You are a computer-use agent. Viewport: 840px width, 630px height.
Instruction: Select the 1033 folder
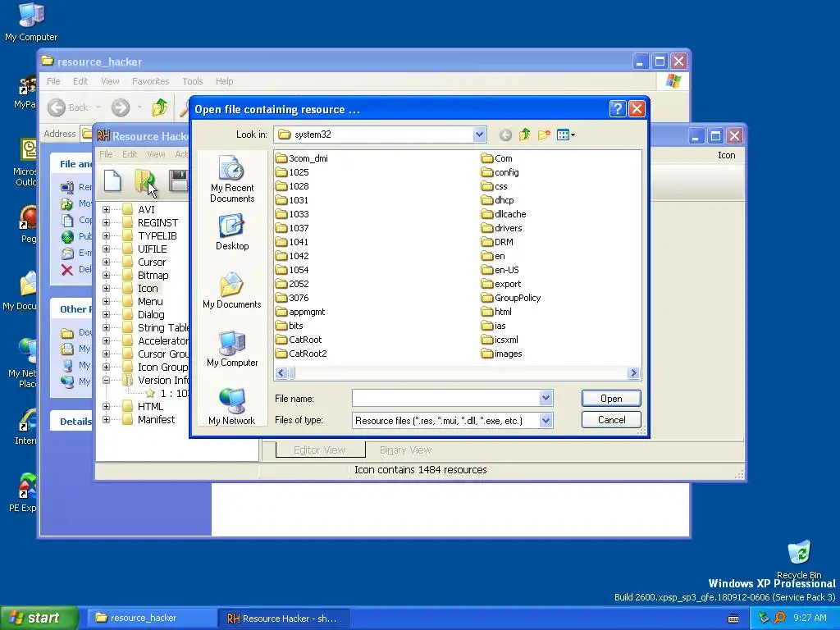pyautogui.click(x=293, y=214)
